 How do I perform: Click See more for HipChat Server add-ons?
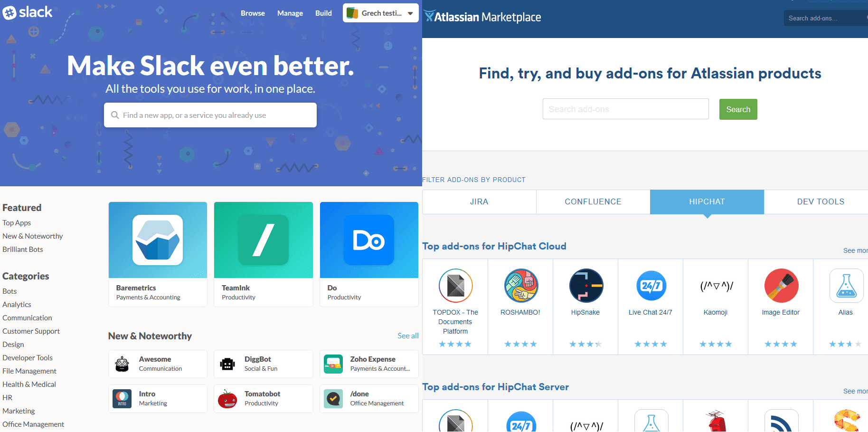click(855, 391)
